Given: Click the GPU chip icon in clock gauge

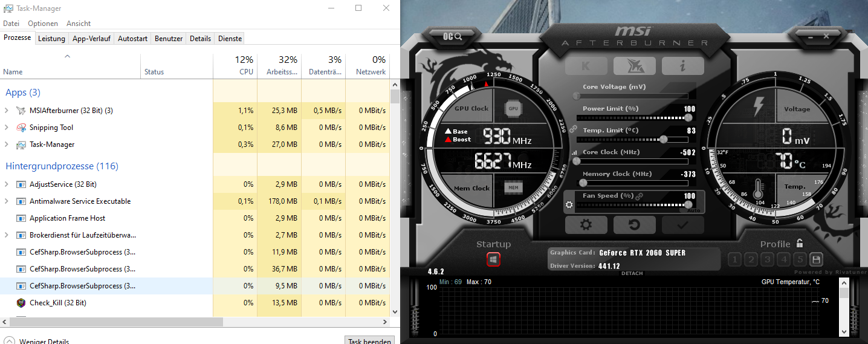Looking at the screenshot, I should [x=513, y=109].
